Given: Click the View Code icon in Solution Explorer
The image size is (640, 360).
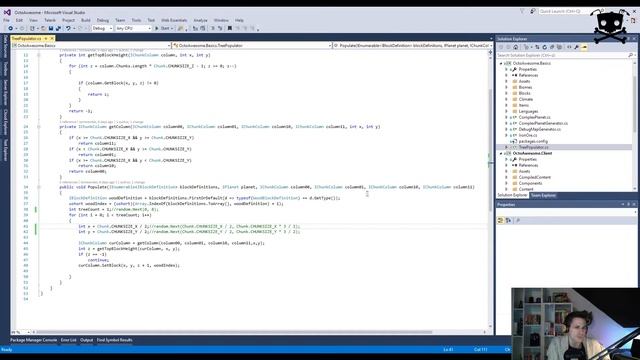Looking at the screenshot, I should point(569,47).
